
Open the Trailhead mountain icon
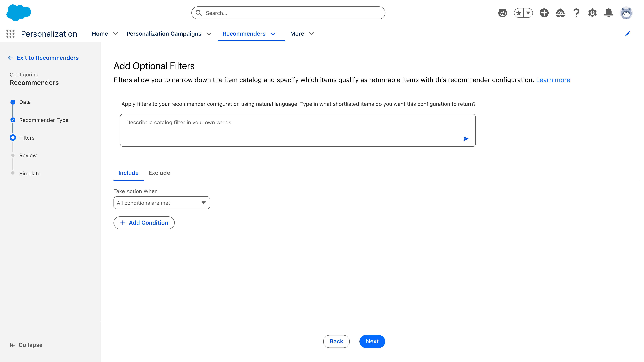coord(560,13)
